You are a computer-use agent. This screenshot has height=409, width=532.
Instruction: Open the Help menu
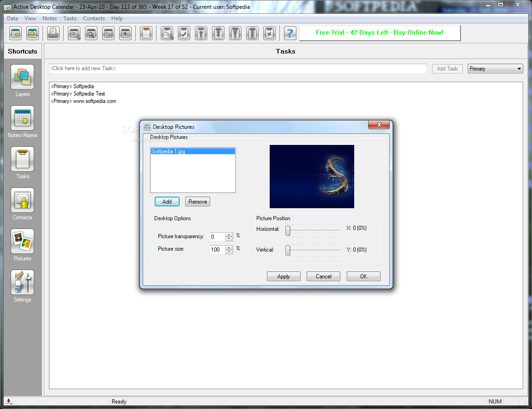coord(117,18)
